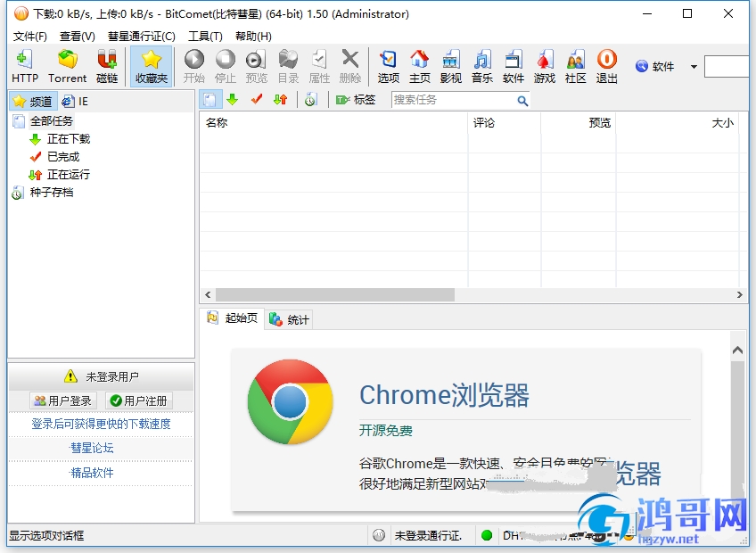Screen dimensions: 756x553
Task: Switch to the 统计 statistics tab
Action: coord(289,319)
